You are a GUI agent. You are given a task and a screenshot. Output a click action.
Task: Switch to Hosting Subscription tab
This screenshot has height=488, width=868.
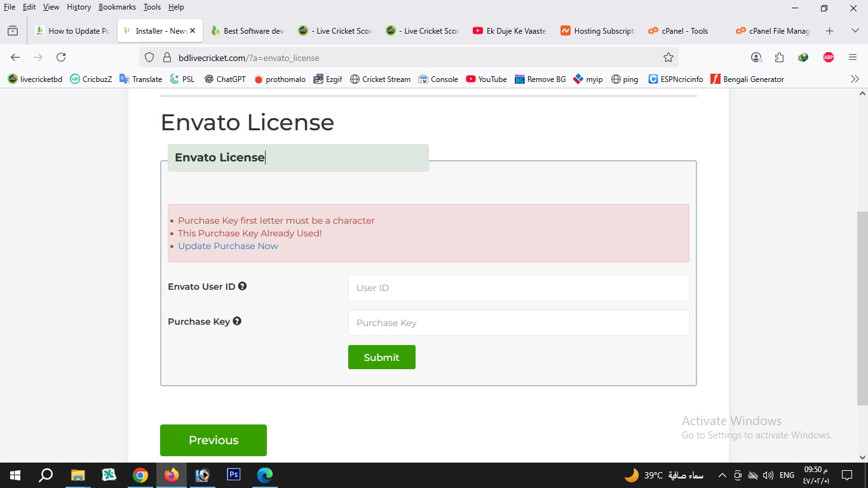pyautogui.click(x=599, y=30)
